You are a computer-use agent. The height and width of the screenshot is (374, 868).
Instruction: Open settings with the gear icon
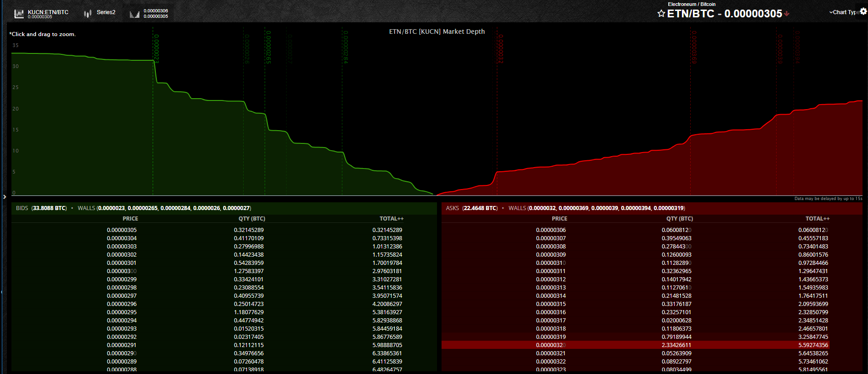tap(863, 11)
